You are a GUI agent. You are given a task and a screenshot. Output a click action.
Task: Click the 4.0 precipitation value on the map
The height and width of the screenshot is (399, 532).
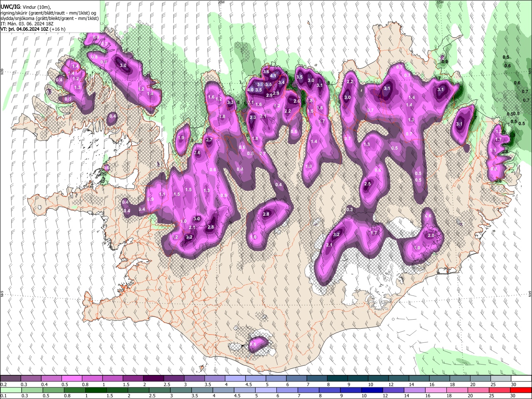(x=250, y=90)
